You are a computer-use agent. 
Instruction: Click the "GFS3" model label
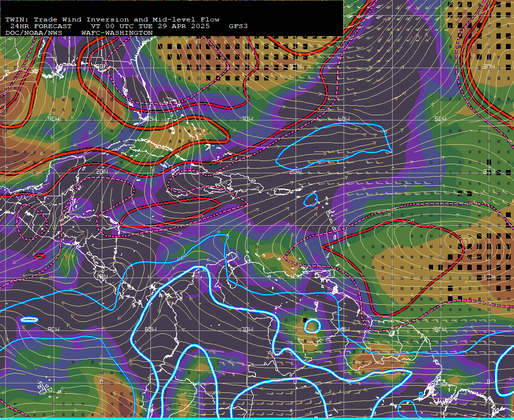[x=238, y=26]
